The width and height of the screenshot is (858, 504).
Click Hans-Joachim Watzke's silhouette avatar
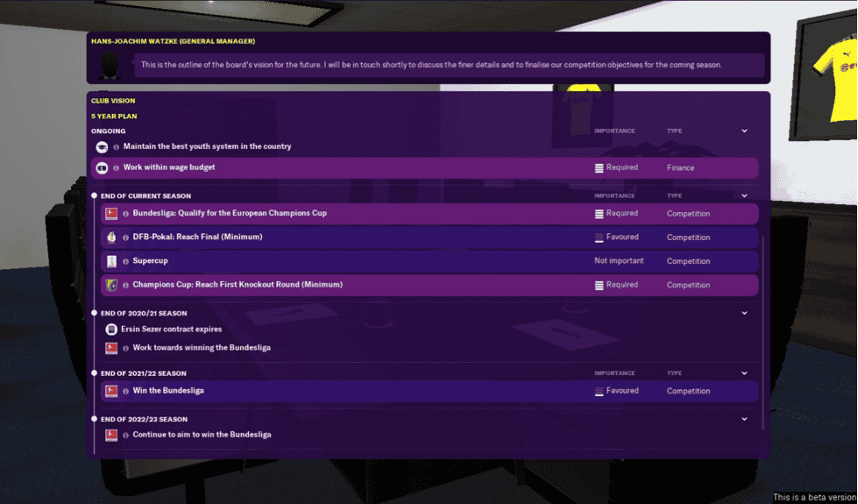(x=110, y=65)
